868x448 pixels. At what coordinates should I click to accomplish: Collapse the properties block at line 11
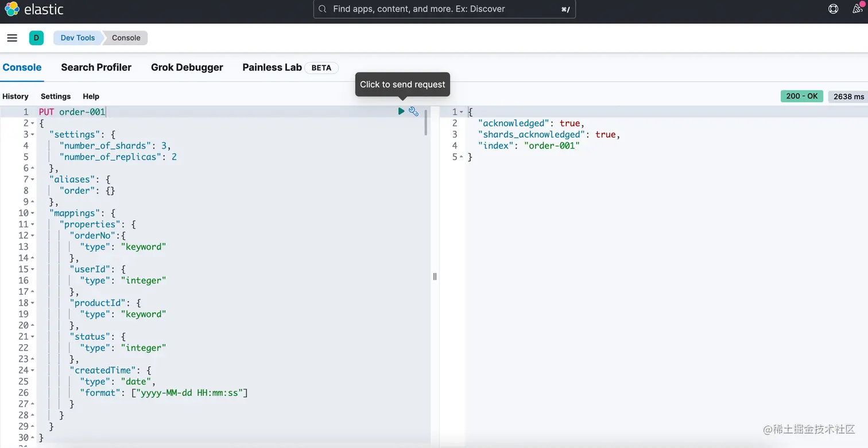[x=32, y=224]
